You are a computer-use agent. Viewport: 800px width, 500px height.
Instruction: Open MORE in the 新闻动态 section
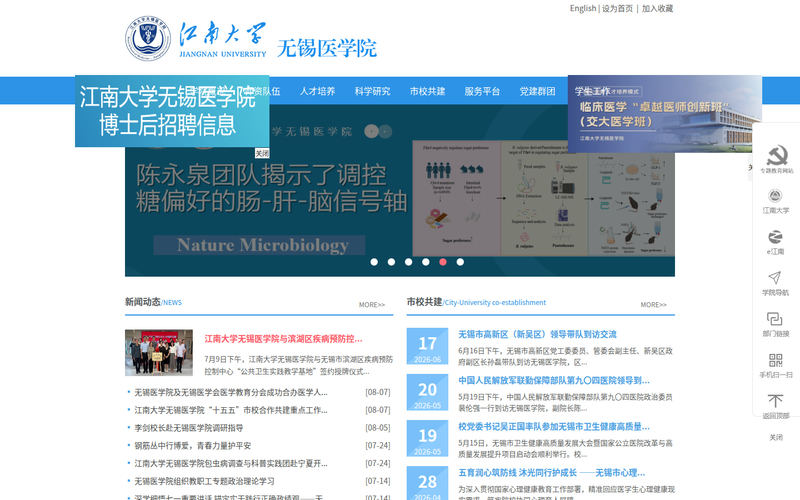click(372, 305)
